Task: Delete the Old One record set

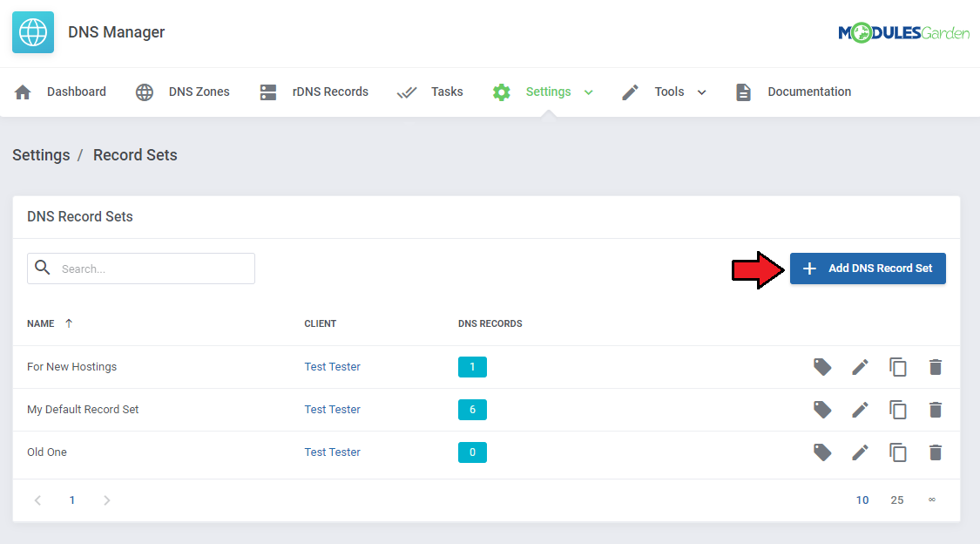Action: (935, 452)
